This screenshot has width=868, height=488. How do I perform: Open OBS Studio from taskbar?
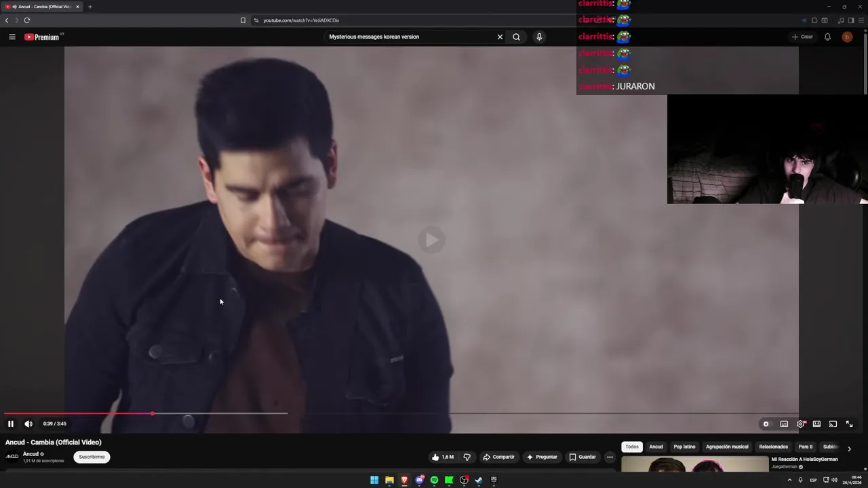pyautogui.click(x=464, y=480)
